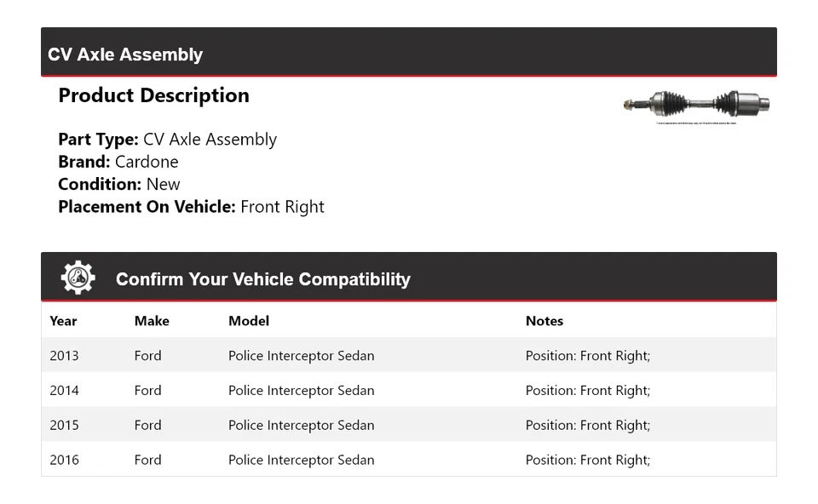Select the 2013 year cell
Screen dimensions: 818x504
point(64,356)
